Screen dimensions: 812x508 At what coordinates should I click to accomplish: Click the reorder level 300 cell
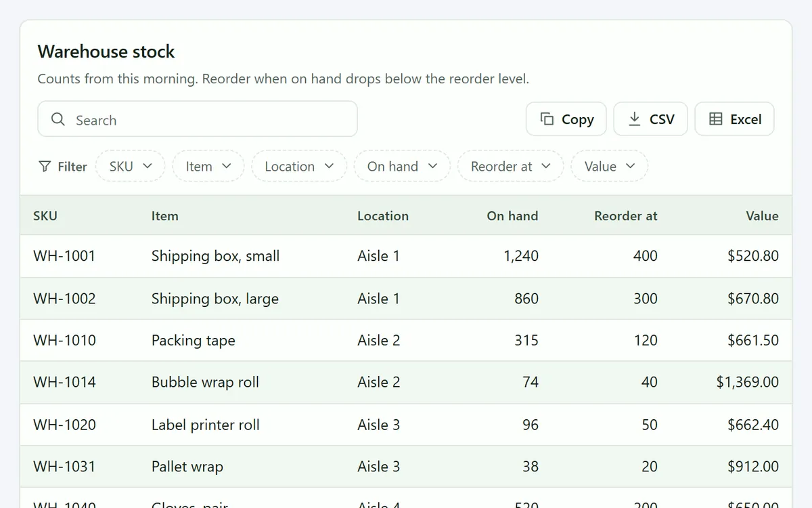tap(646, 299)
